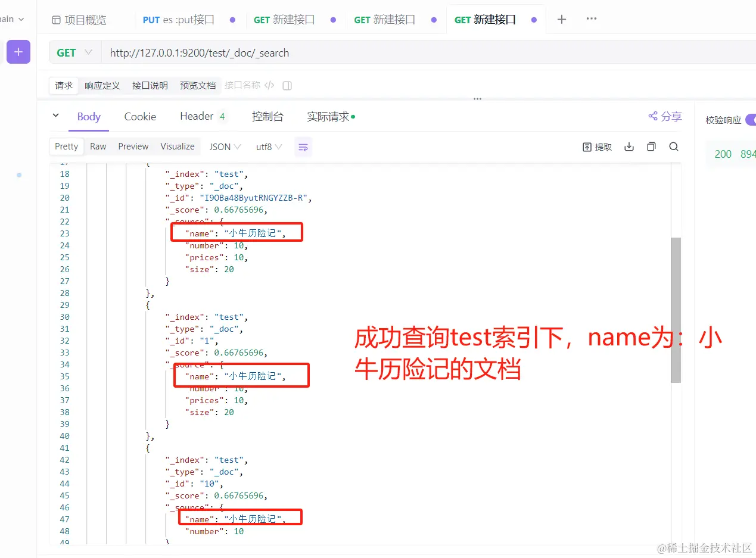Click the purple plus button in sidebar
The height and width of the screenshot is (558, 756).
(18, 52)
